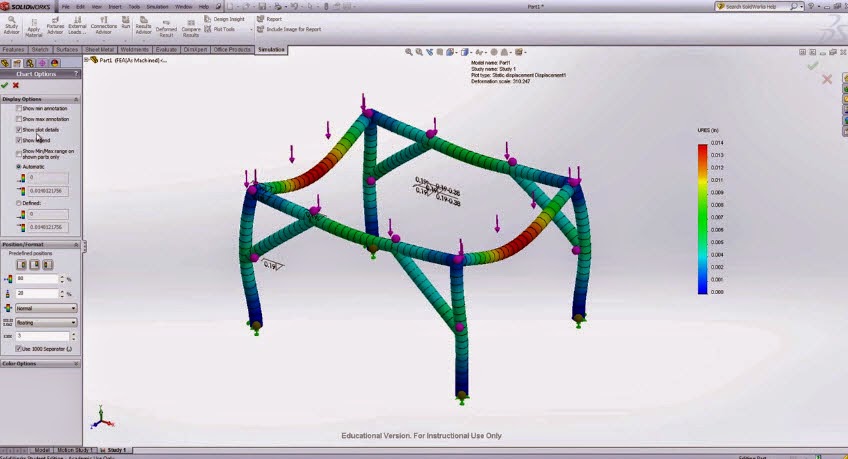Click the horizontal position percent stepper
This screenshot has width=848, height=459.
pos(62,279)
